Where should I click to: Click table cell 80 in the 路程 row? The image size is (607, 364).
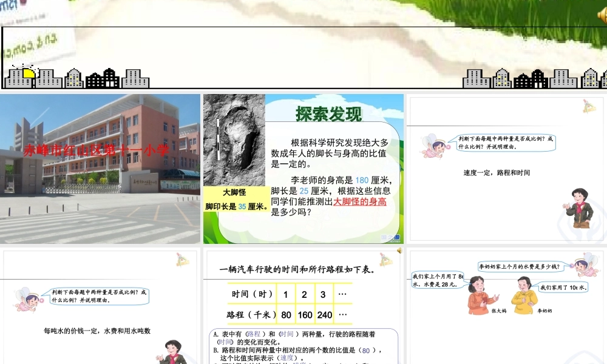(286, 315)
